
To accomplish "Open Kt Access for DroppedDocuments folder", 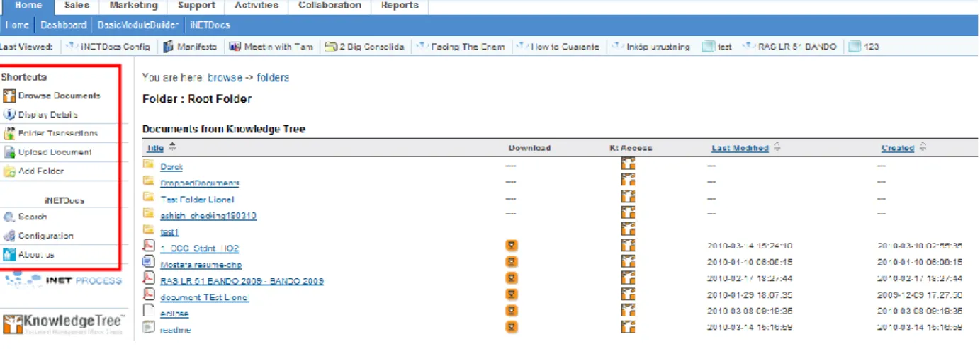I will click(628, 181).
